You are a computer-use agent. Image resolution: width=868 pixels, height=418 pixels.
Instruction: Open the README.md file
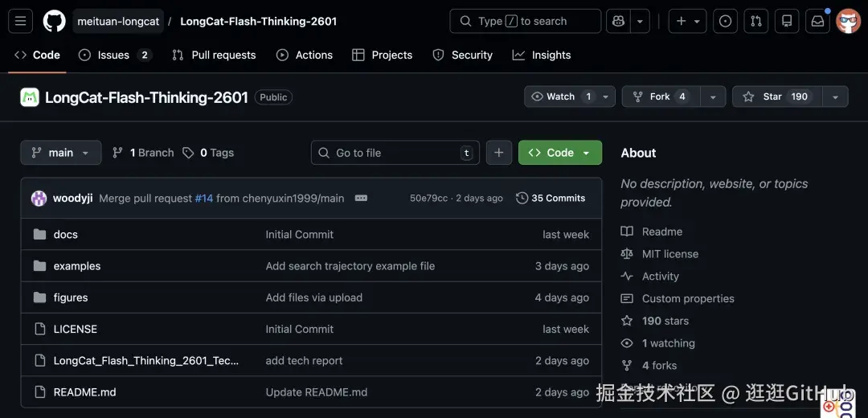point(84,392)
